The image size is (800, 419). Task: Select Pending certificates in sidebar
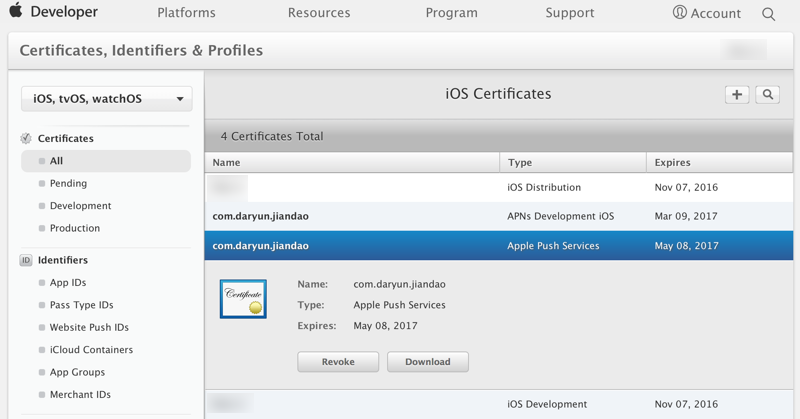click(68, 183)
